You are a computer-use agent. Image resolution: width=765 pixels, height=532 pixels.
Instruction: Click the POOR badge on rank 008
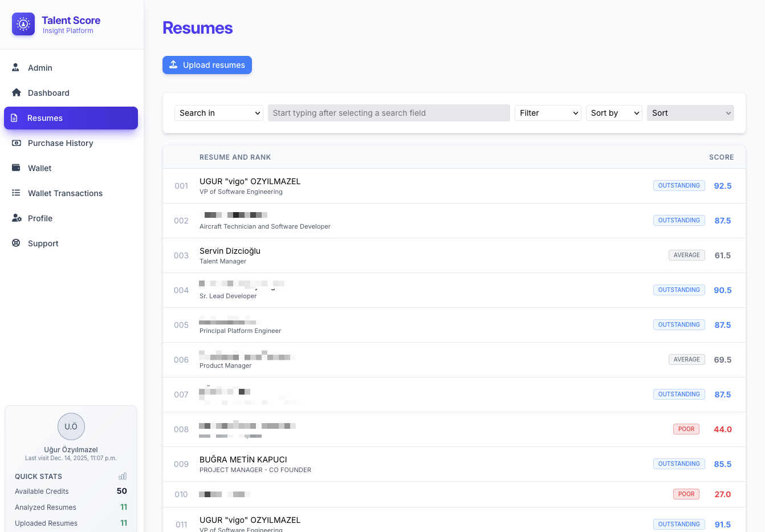[686, 429]
